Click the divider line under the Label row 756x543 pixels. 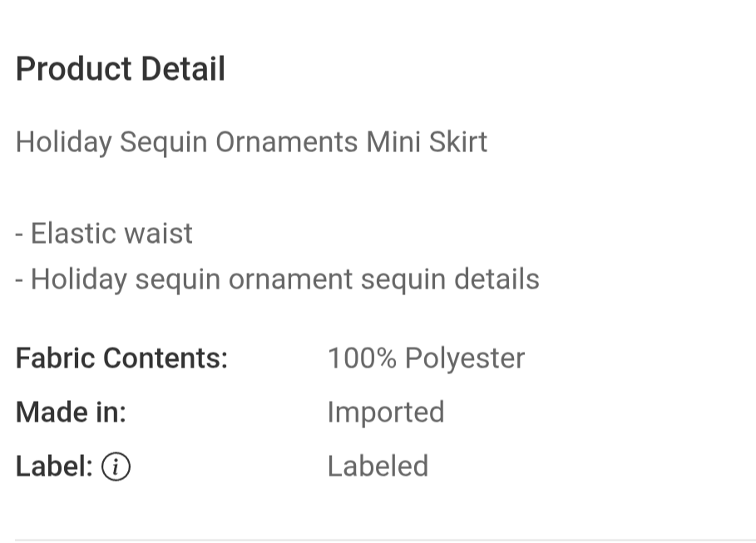(378, 540)
